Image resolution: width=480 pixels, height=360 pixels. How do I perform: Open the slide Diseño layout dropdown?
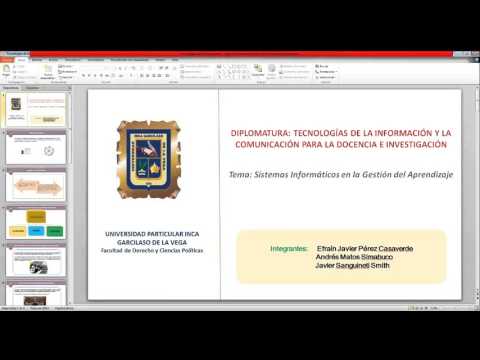[65, 66]
